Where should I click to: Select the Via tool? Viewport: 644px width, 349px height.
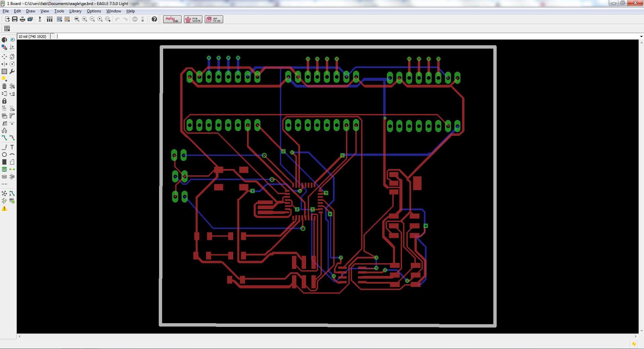[4, 169]
